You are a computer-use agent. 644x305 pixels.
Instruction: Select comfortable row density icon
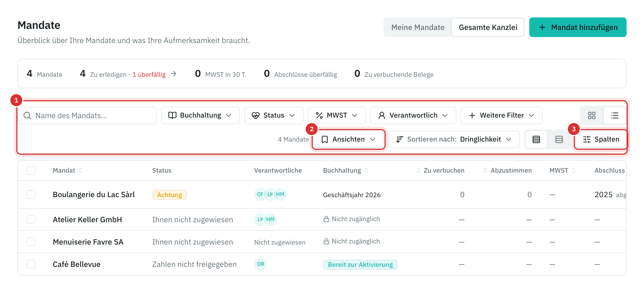pyautogui.click(x=559, y=139)
